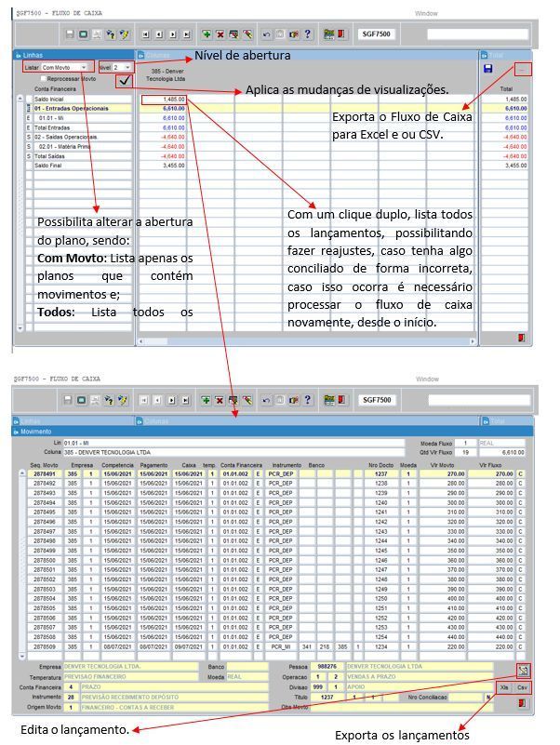Click the blue diskette icon in Total panel
This screenshot has height=745, width=560.
pos(488,69)
